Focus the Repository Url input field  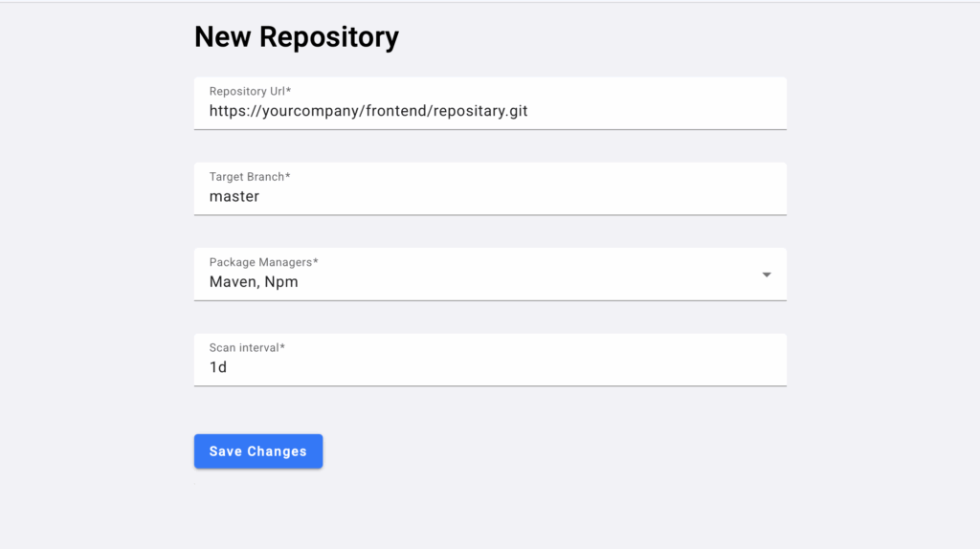click(x=490, y=103)
